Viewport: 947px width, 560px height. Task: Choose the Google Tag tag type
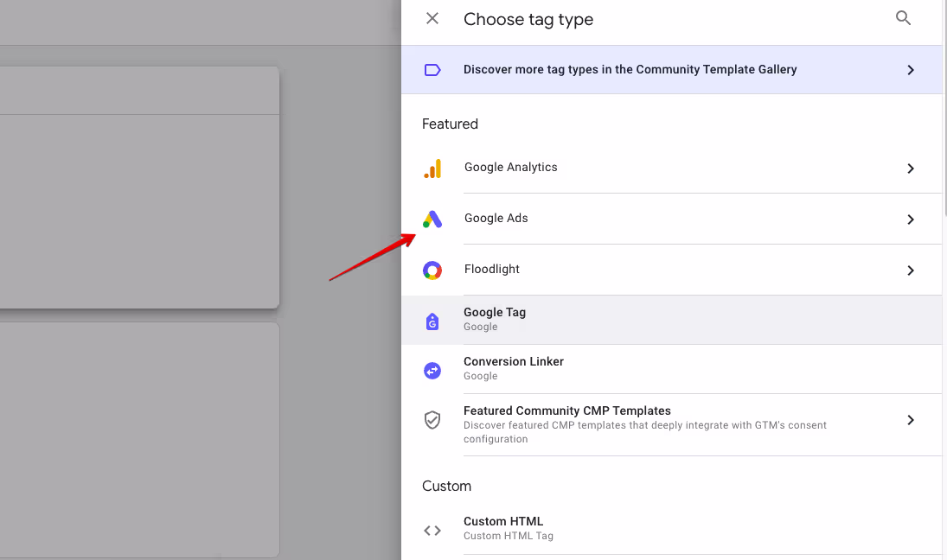pyautogui.click(x=672, y=320)
